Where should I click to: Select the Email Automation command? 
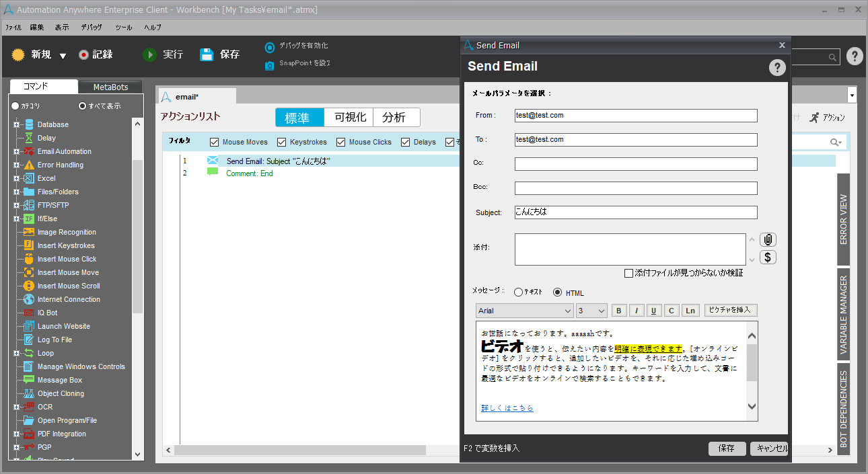64,151
